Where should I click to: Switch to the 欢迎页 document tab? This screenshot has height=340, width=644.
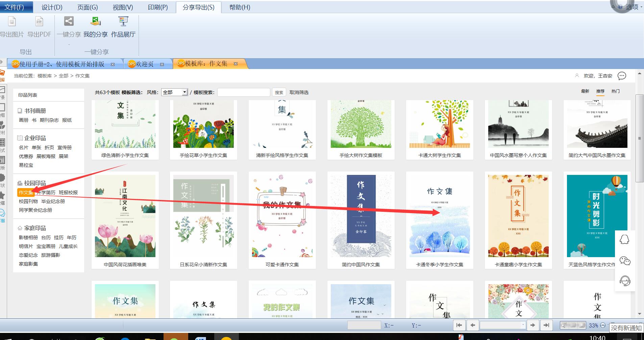[x=146, y=64]
